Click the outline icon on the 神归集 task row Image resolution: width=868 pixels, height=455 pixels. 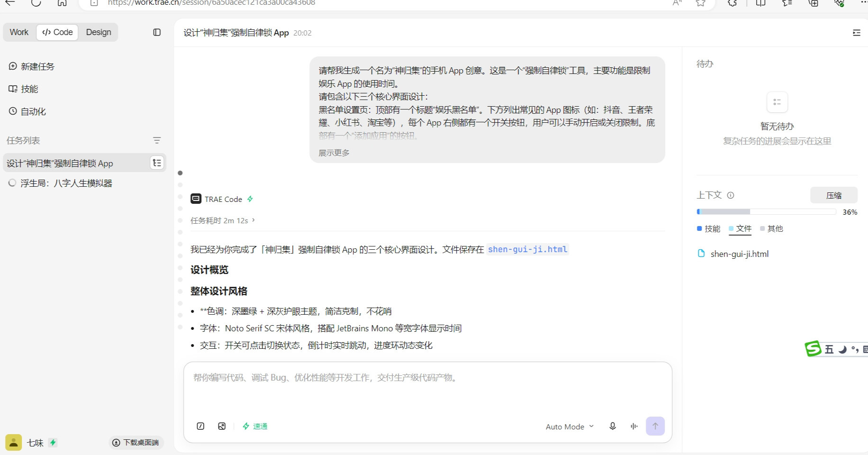157,163
